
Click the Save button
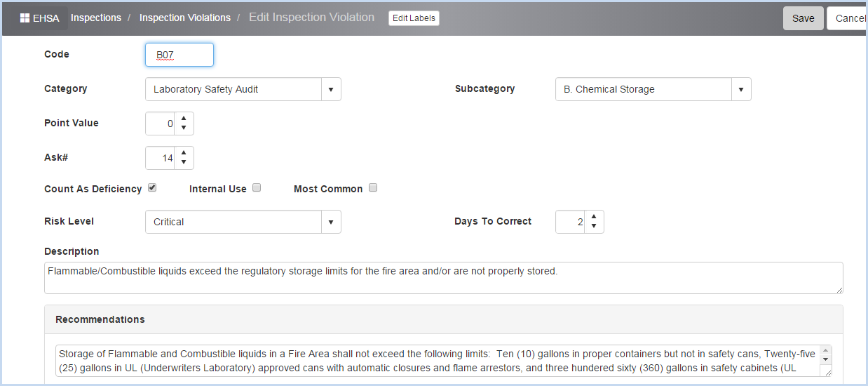803,18
